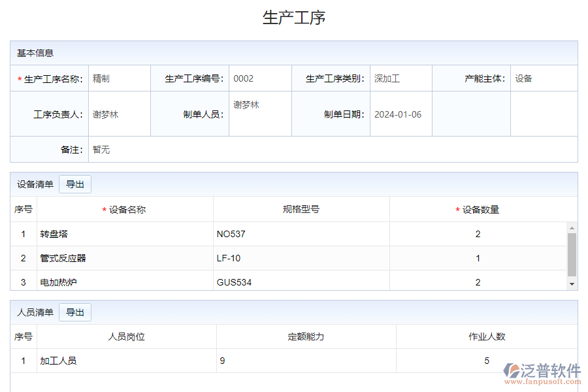Select the 生产工序编号 field showing 0002
588x392 pixels.
[259, 78]
